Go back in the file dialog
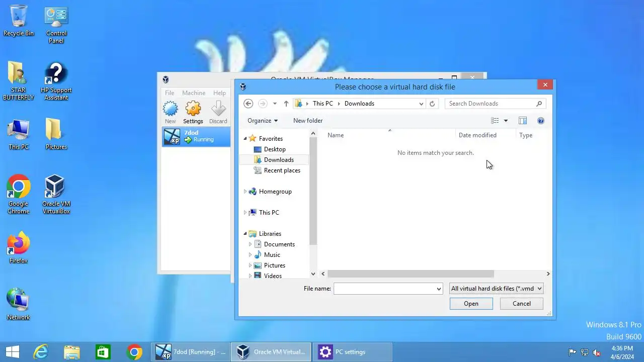 coord(248,104)
